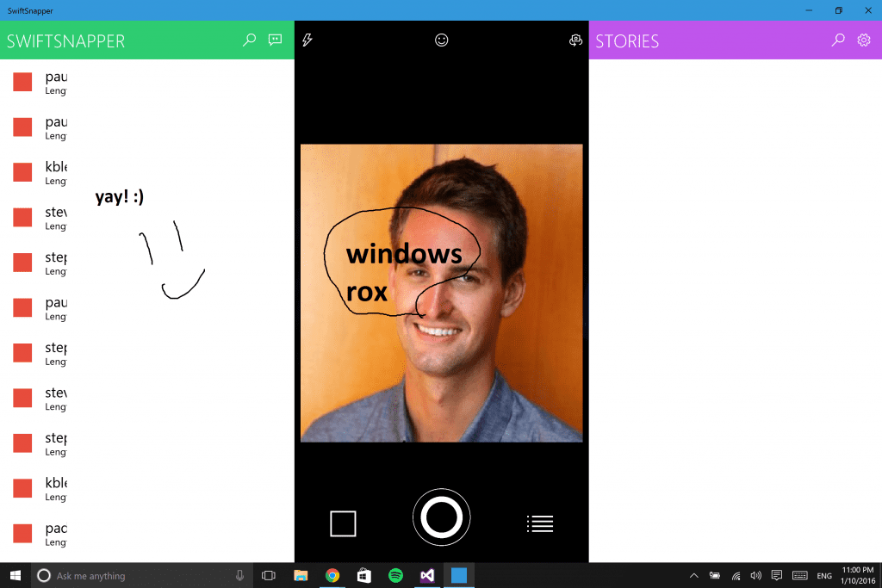
Task: Open the touch keyboard tray icon
Action: point(800,575)
